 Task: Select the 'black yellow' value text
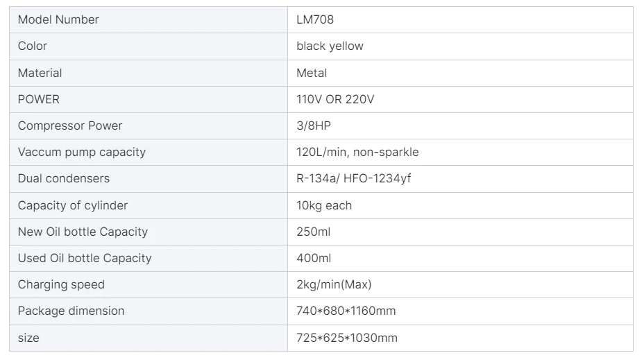(330, 46)
